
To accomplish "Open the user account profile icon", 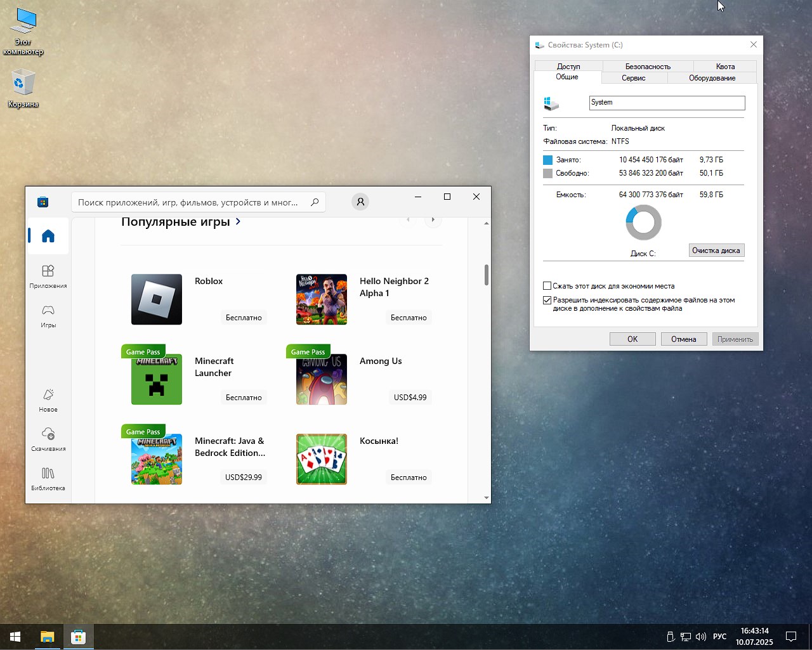I will coord(360,202).
